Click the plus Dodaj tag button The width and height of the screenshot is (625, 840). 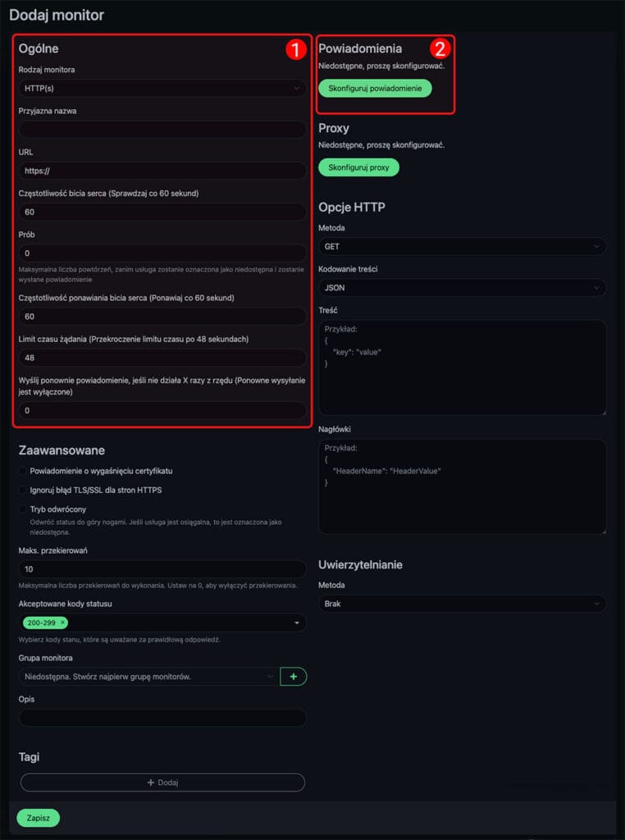click(162, 783)
